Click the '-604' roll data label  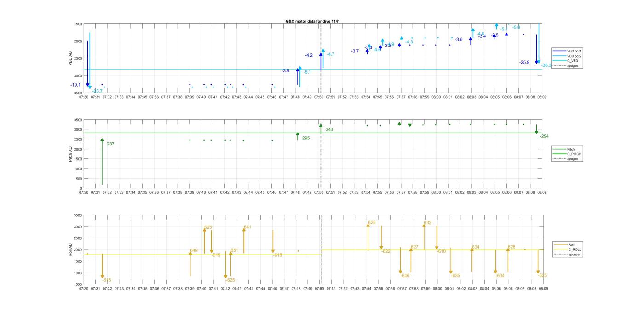tap(500, 276)
